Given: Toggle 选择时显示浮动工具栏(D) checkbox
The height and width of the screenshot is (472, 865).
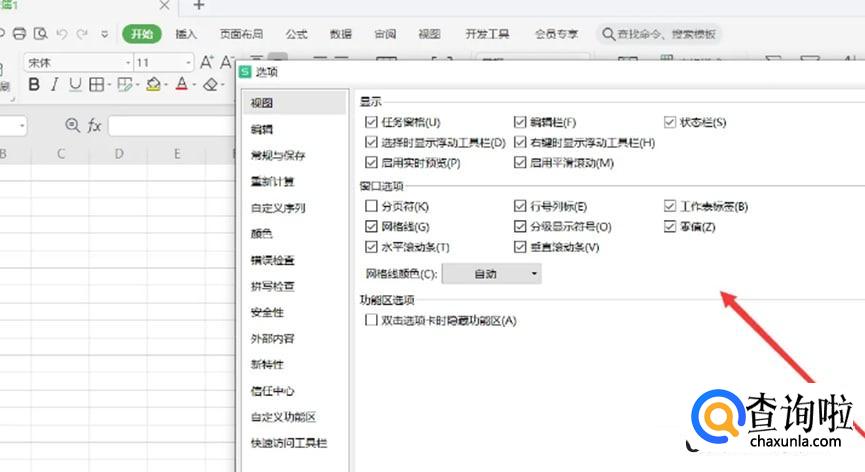Looking at the screenshot, I should pyautogui.click(x=371, y=142).
